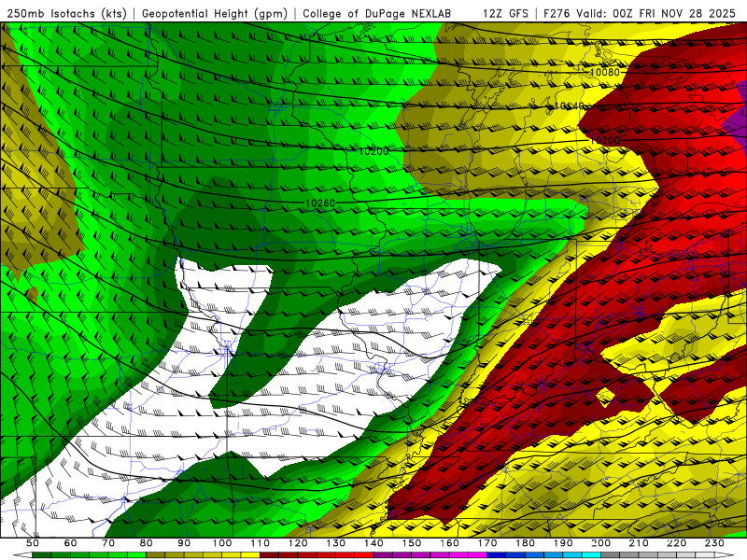Click the 210 knot colorbar tick label
The image size is (747, 560).
pyautogui.click(x=639, y=543)
